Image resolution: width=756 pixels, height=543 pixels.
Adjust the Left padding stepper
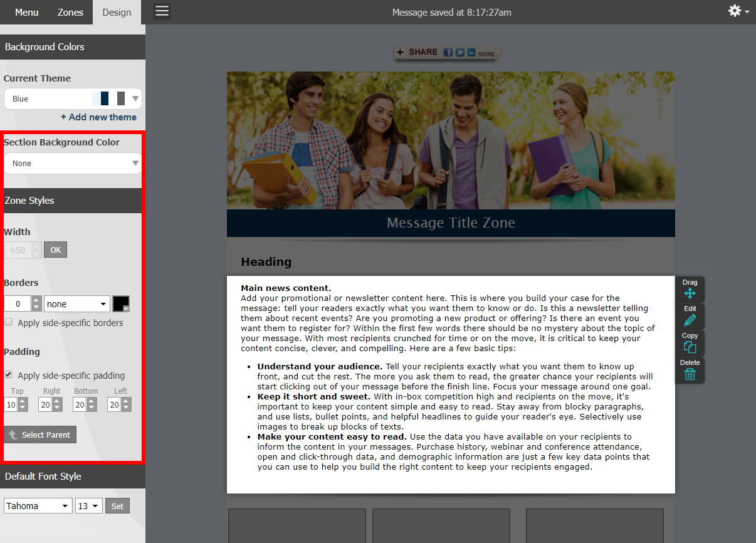(x=126, y=405)
